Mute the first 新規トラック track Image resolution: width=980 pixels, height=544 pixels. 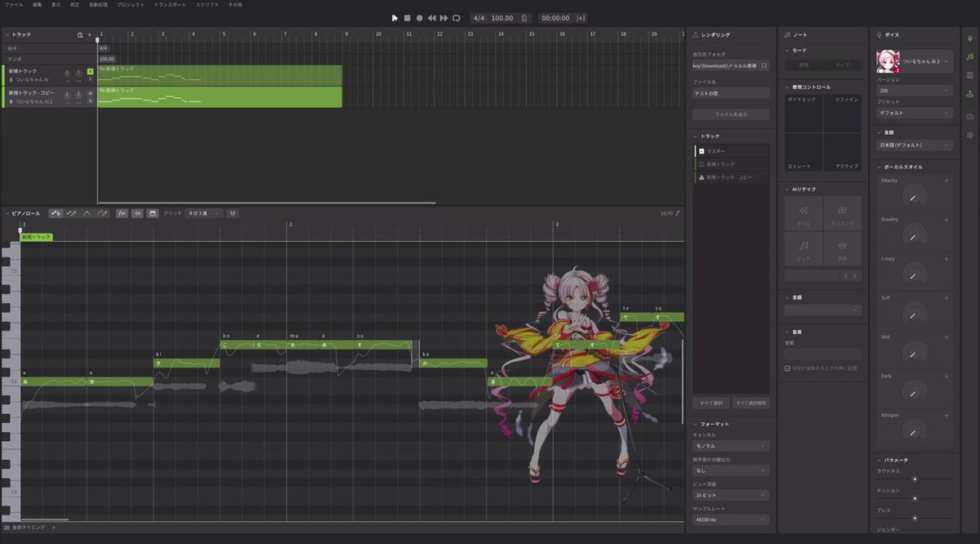(x=90, y=72)
